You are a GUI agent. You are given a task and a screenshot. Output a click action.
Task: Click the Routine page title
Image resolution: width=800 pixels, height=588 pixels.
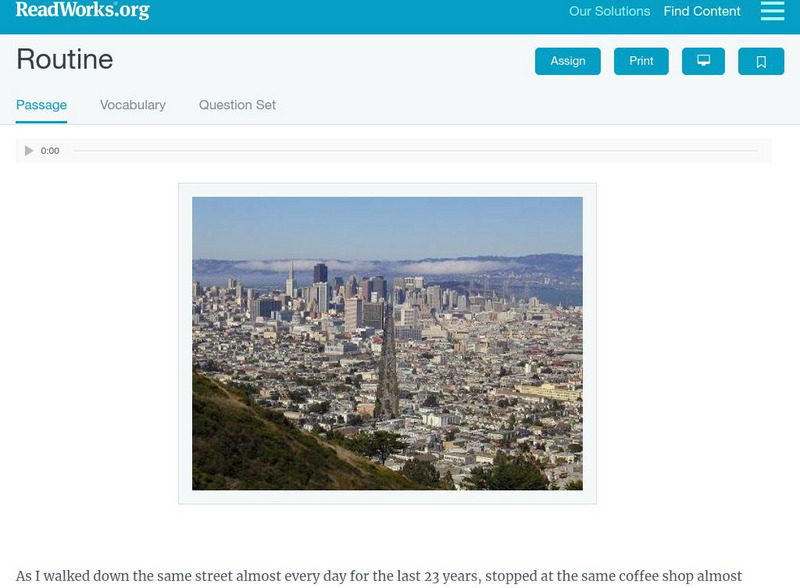65,60
